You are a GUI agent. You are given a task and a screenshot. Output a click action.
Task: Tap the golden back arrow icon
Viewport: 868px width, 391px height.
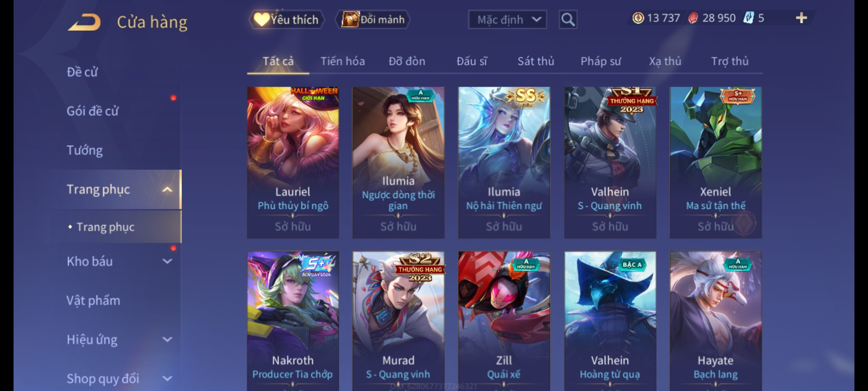point(84,22)
